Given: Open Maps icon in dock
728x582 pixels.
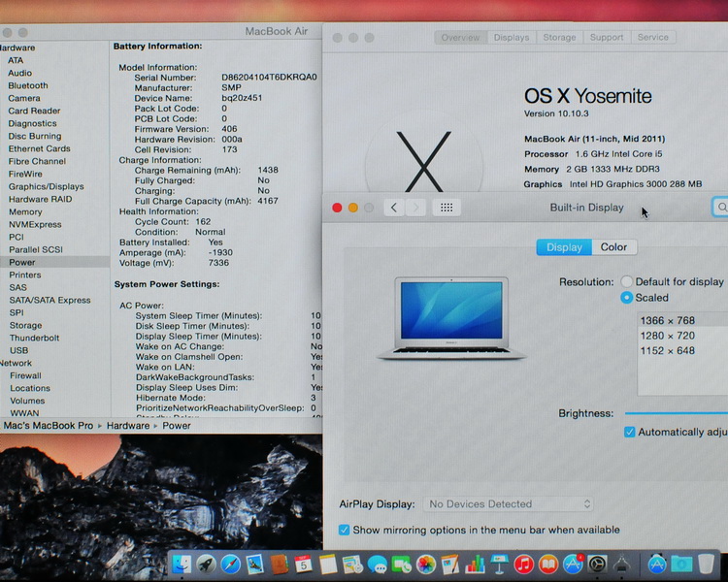Looking at the screenshot, I should tap(352, 565).
